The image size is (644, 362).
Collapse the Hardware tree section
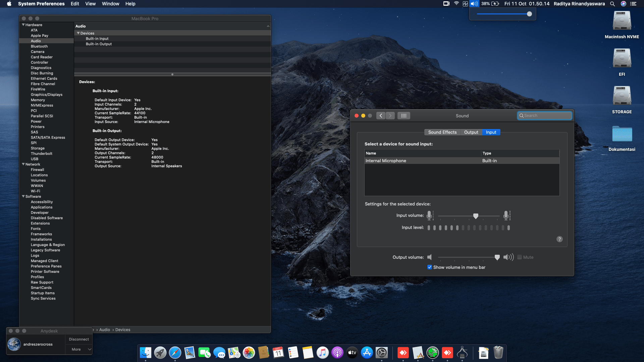pos(23,25)
